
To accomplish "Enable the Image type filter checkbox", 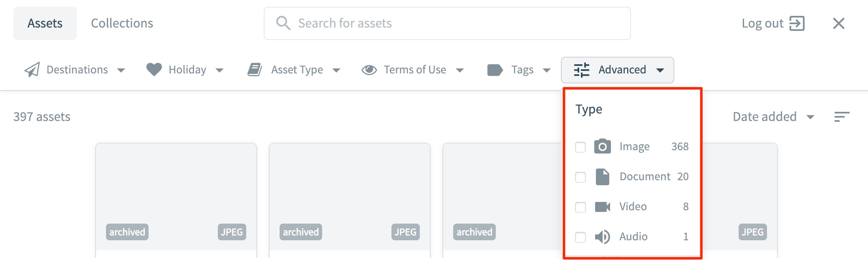I will [580, 147].
